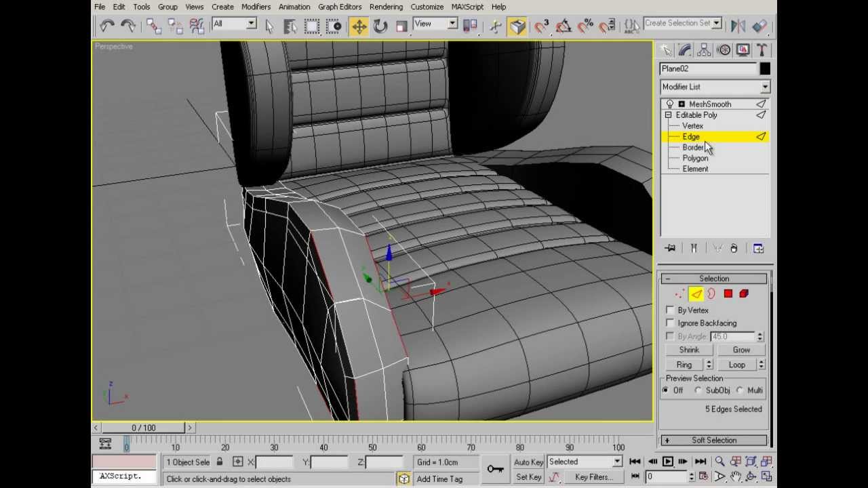868x488 pixels.
Task: Collapse the Editable Poly tree node
Action: pyautogui.click(x=669, y=115)
